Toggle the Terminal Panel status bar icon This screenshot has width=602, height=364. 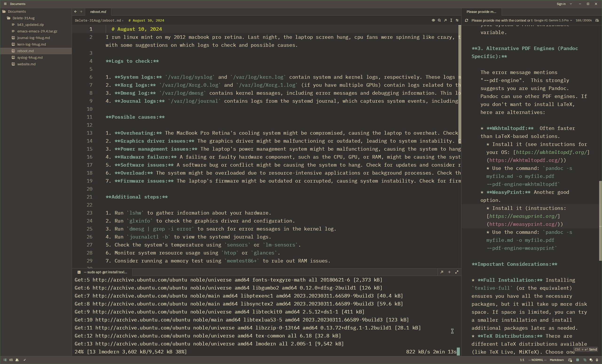pos(578,360)
